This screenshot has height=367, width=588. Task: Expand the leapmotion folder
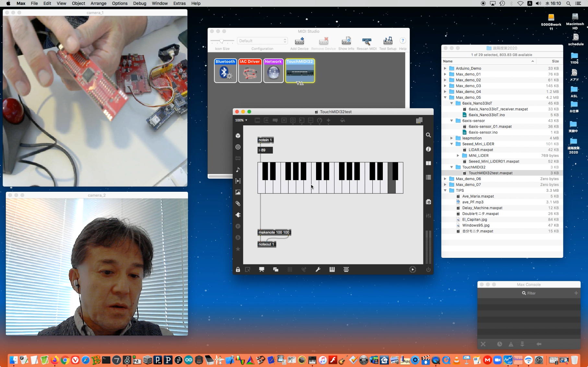pyautogui.click(x=452, y=138)
